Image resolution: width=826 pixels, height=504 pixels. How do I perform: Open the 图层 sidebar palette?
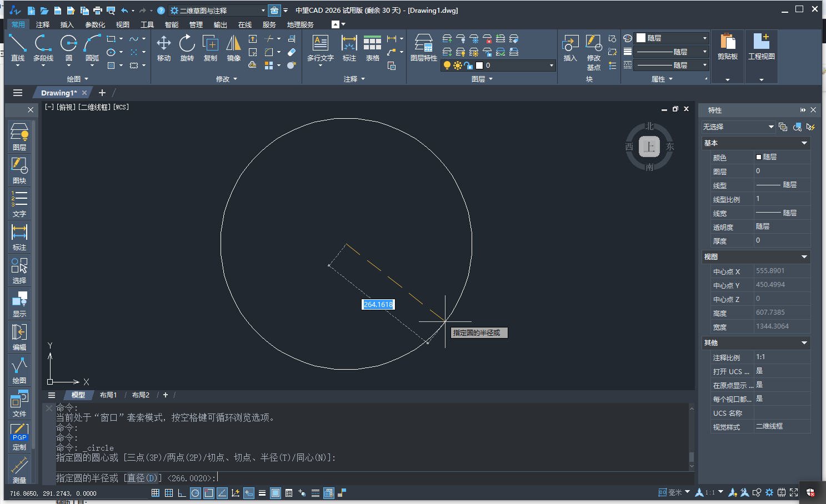pyautogui.click(x=19, y=137)
